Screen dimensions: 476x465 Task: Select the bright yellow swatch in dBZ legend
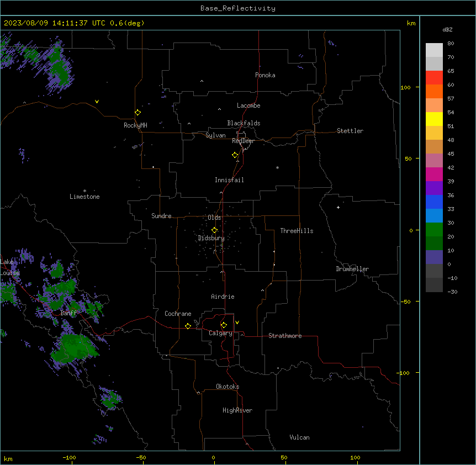click(x=434, y=119)
